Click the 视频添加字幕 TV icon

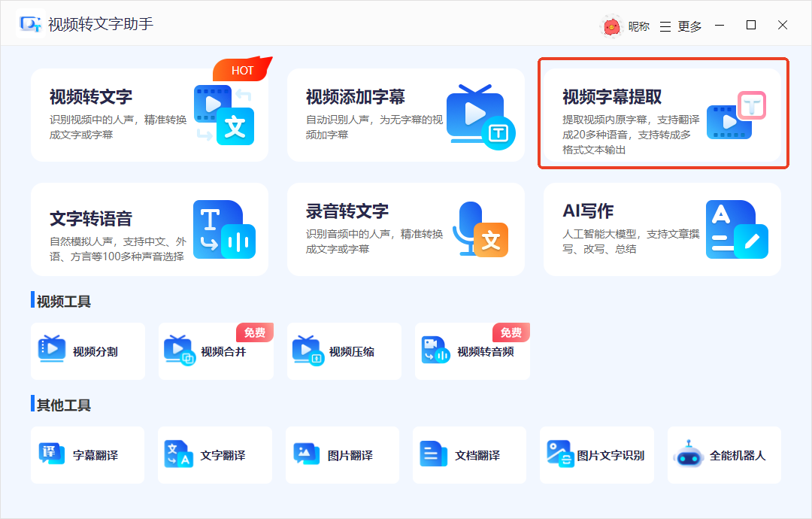pos(480,117)
